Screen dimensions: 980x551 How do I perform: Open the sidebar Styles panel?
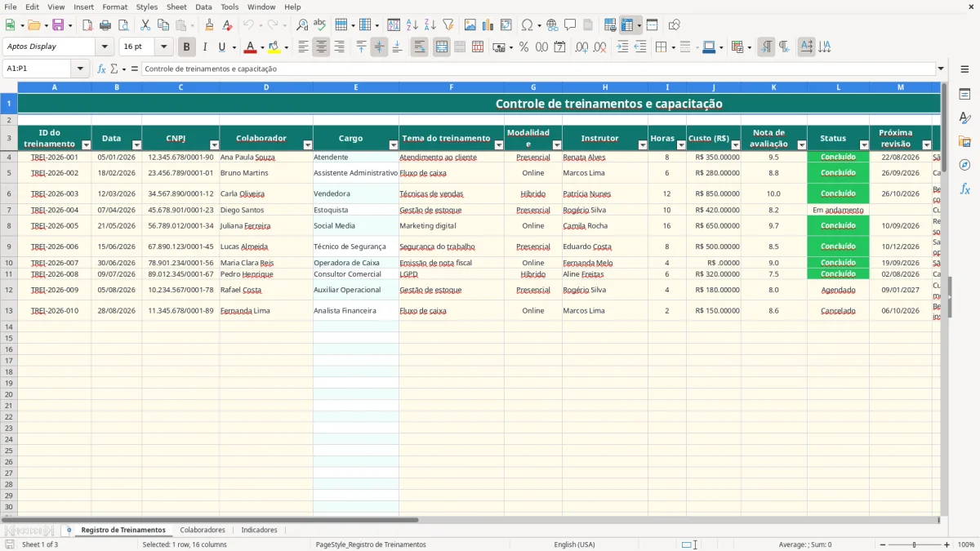click(964, 118)
